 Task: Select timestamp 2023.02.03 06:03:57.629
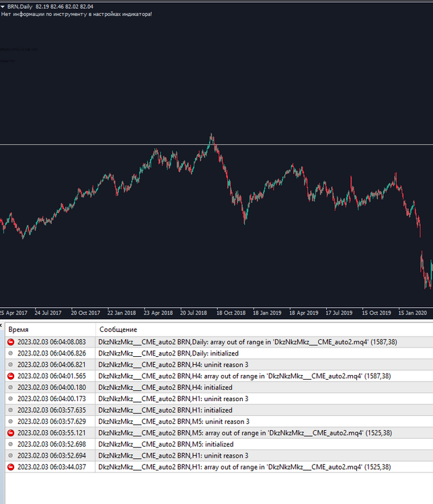tap(52, 421)
